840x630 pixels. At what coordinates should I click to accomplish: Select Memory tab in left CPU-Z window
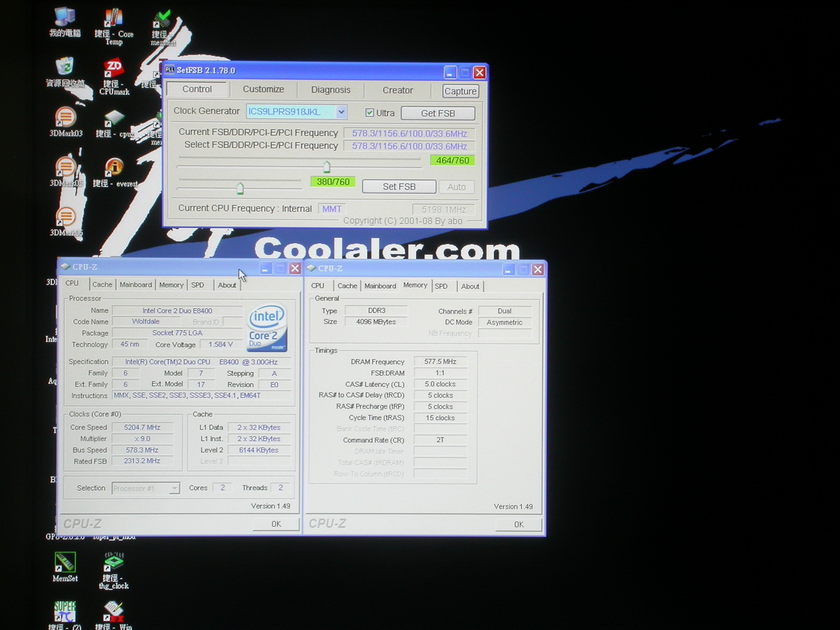tap(171, 285)
